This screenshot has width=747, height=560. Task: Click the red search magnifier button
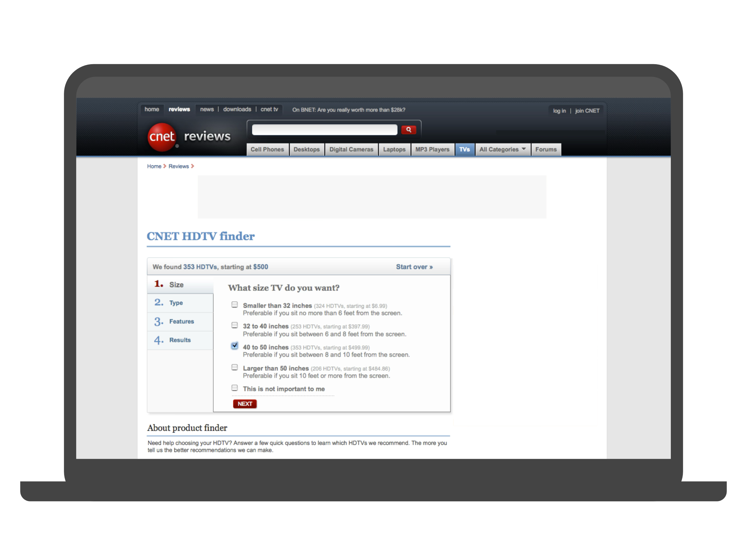408,129
